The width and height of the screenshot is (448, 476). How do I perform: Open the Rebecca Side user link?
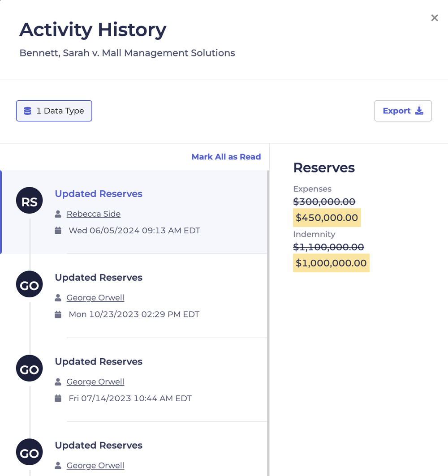pos(94,214)
